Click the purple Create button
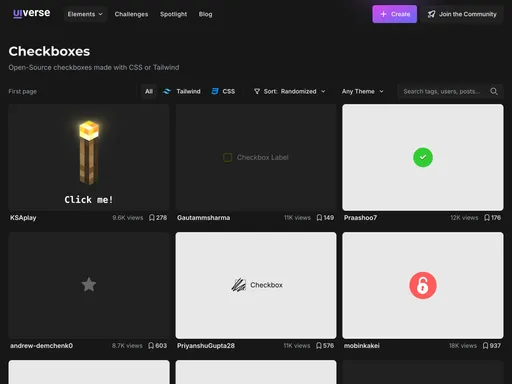 (x=395, y=14)
